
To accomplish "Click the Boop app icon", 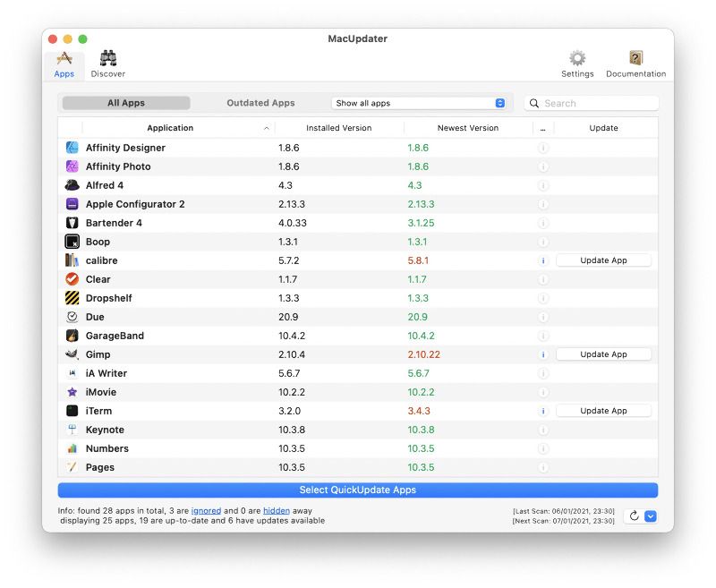I will [x=72, y=242].
